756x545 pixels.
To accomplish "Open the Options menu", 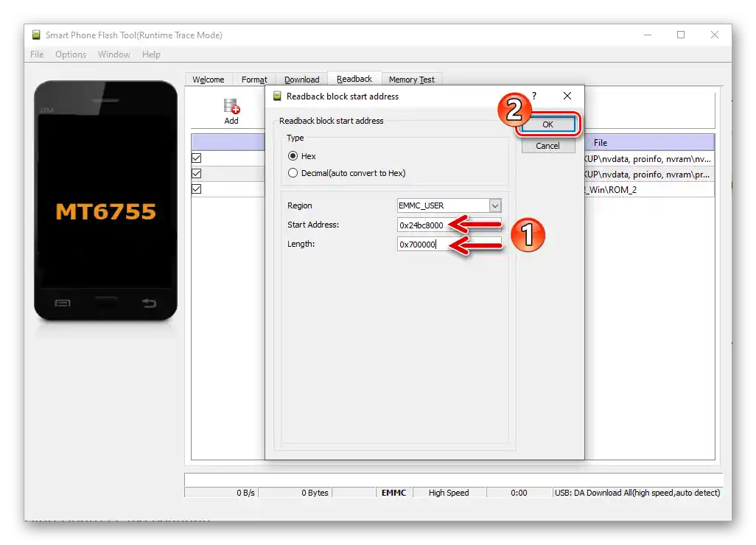I will click(x=70, y=54).
